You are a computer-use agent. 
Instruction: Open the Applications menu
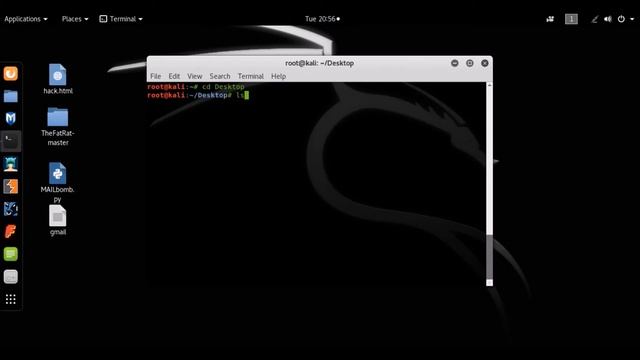26,19
